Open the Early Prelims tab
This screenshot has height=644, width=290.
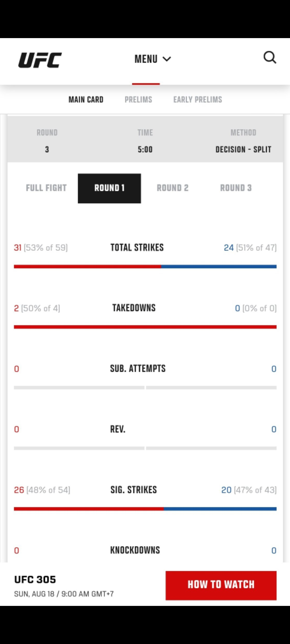pos(198,100)
